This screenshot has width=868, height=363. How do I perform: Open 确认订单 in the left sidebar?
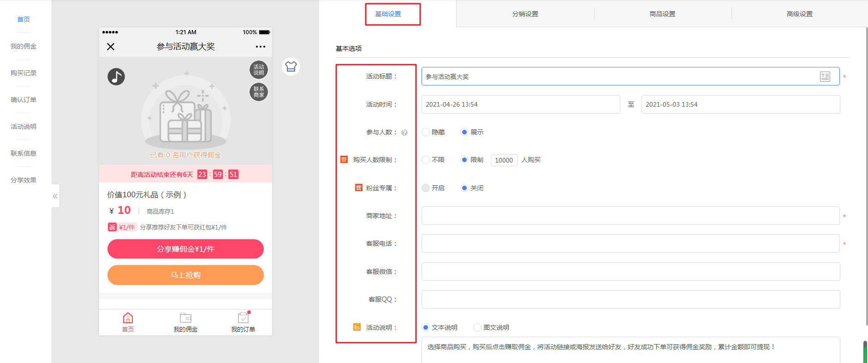[x=24, y=100]
